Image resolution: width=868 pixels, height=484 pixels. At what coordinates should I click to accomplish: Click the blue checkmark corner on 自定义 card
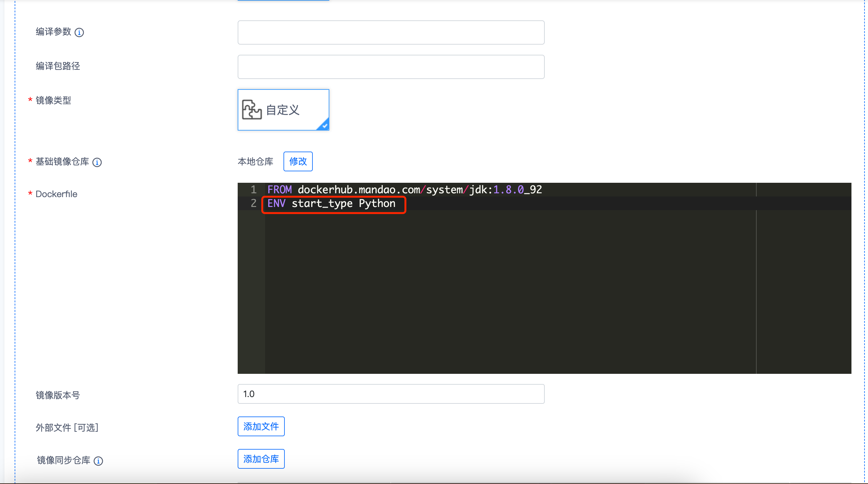324,125
